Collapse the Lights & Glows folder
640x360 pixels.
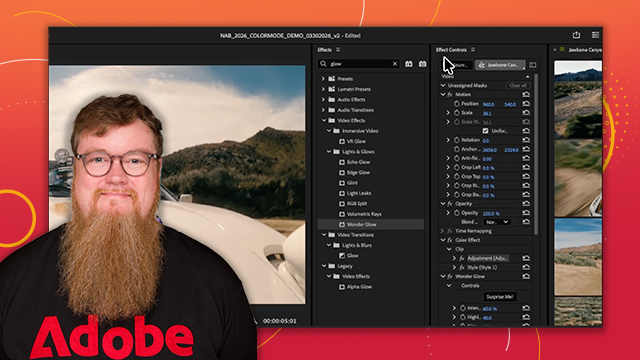click(x=329, y=152)
